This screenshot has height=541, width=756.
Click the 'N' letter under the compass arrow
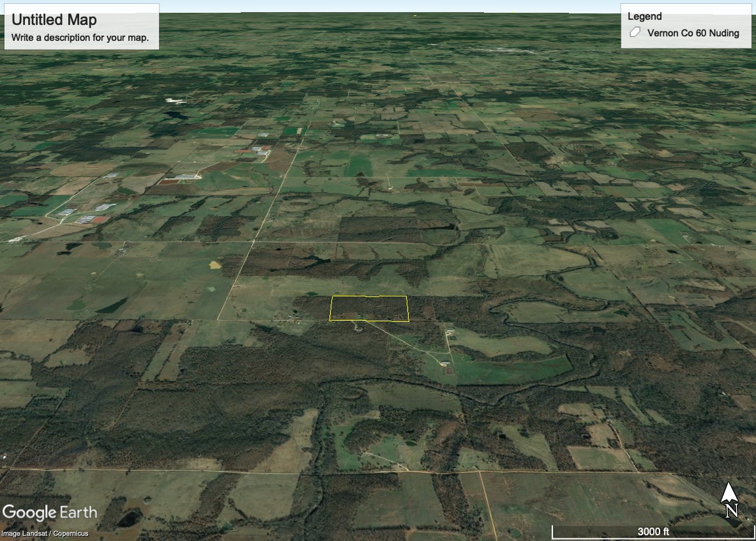[x=732, y=511]
